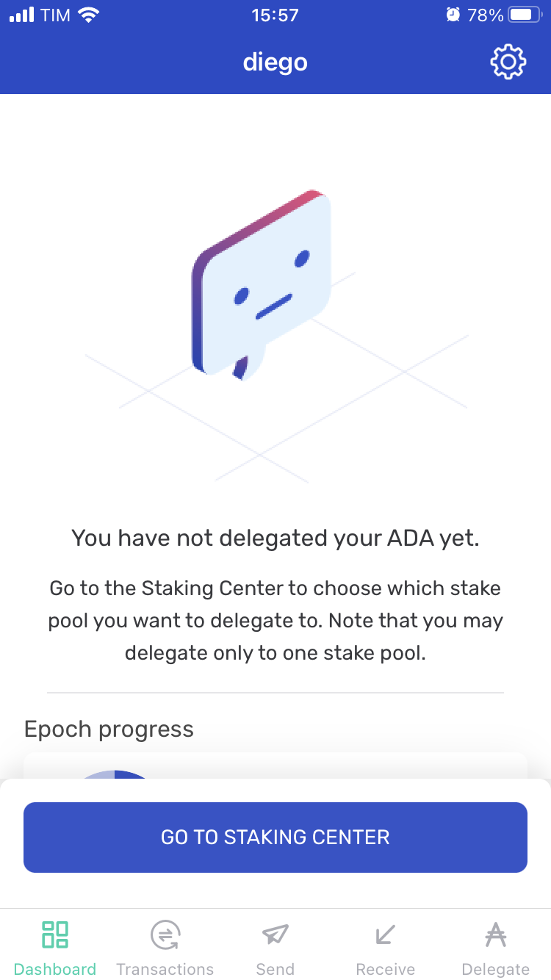Tap the battery indicator icon
The height and width of the screenshot is (980, 551).
[525, 15]
